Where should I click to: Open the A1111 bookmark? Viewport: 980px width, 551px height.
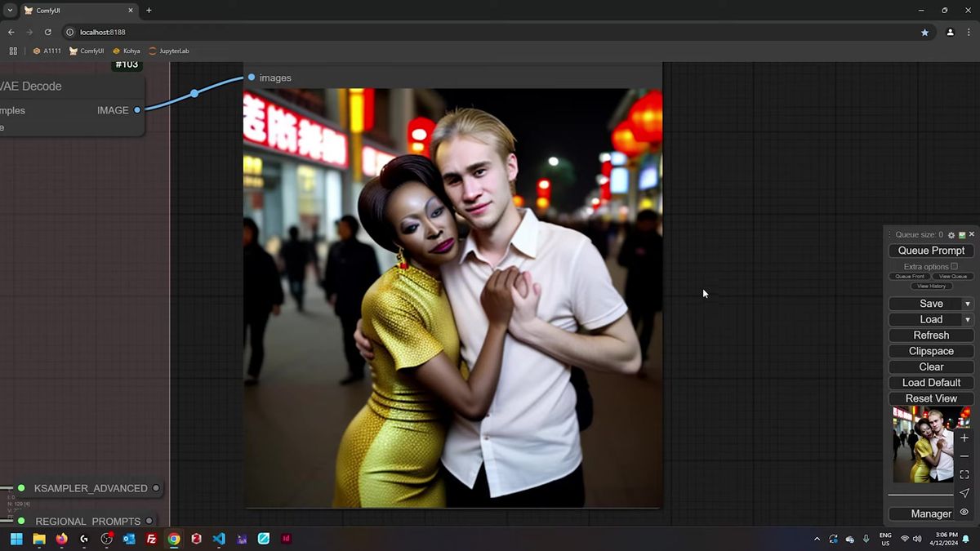47,51
